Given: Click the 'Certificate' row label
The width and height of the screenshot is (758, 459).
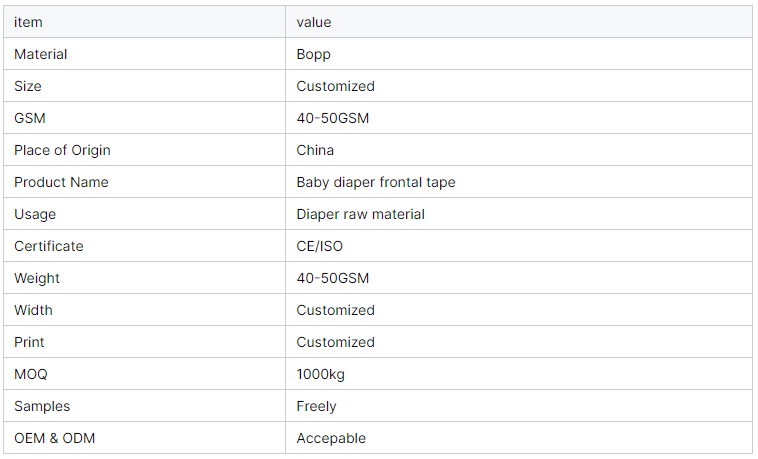Looking at the screenshot, I should point(49,246).
